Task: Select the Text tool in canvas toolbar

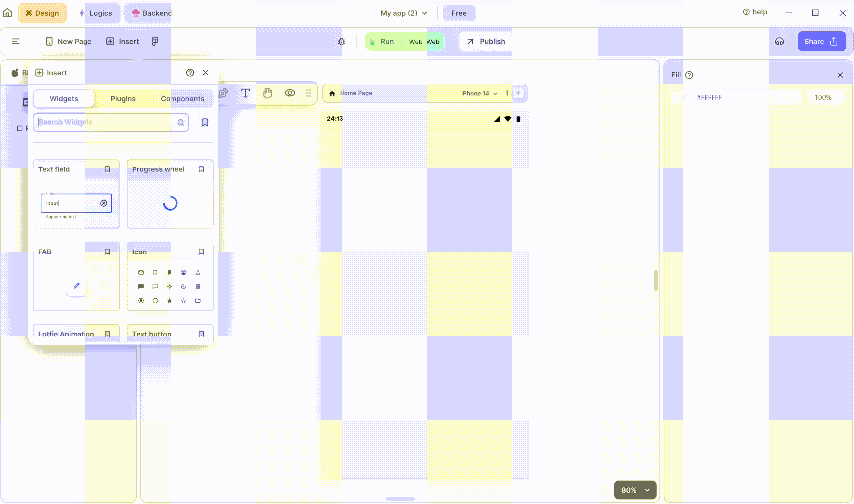Action: 245,93
